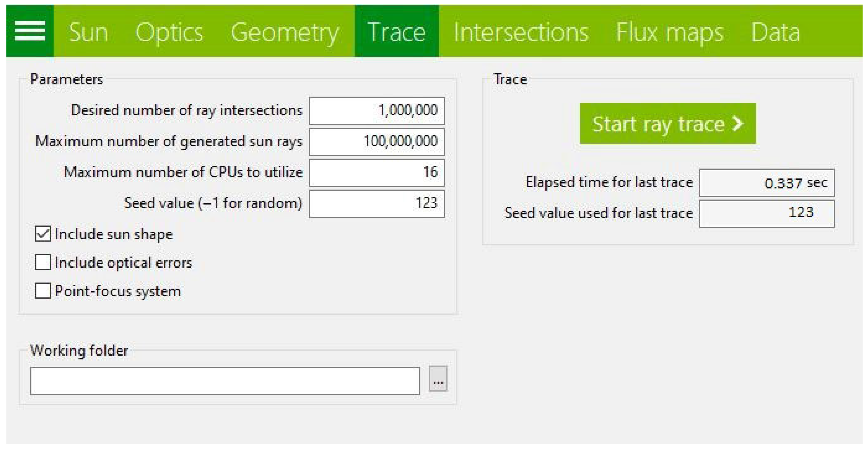868x449 pixels.
Task: Switch to Flux maps tab
Action: pyautogui.click(x=669, y=32)
